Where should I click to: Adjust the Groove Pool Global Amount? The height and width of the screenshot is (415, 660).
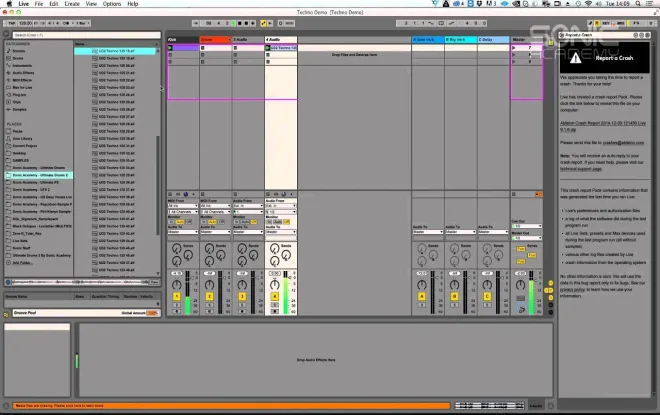point(152,313)
